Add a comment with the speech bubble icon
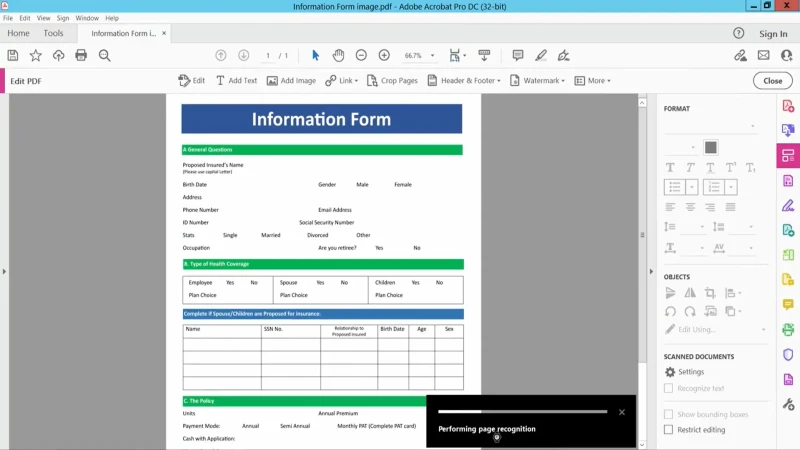This screenshot has width=800, height=450. 518,55
